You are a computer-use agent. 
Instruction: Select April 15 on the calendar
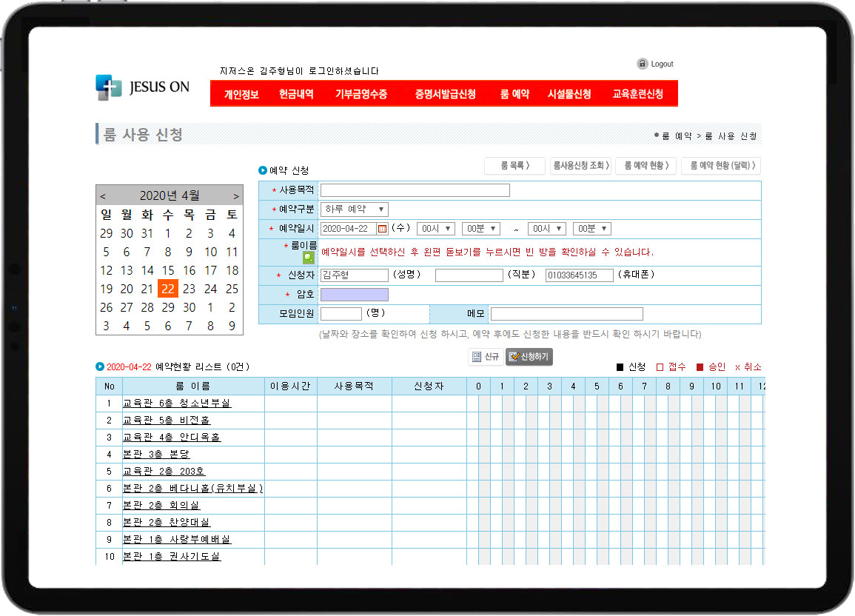pos(168,270)
